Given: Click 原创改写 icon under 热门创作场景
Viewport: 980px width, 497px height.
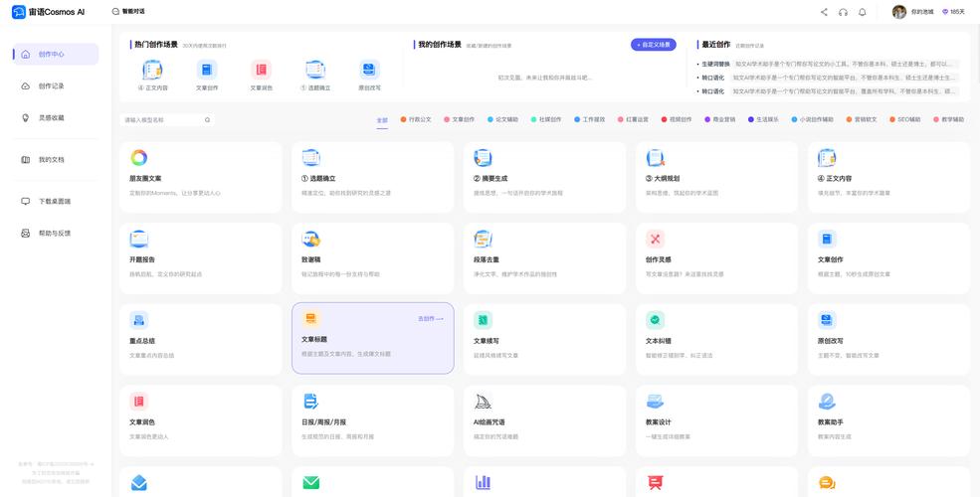Looking at the screenshot, I should (369, 70).
